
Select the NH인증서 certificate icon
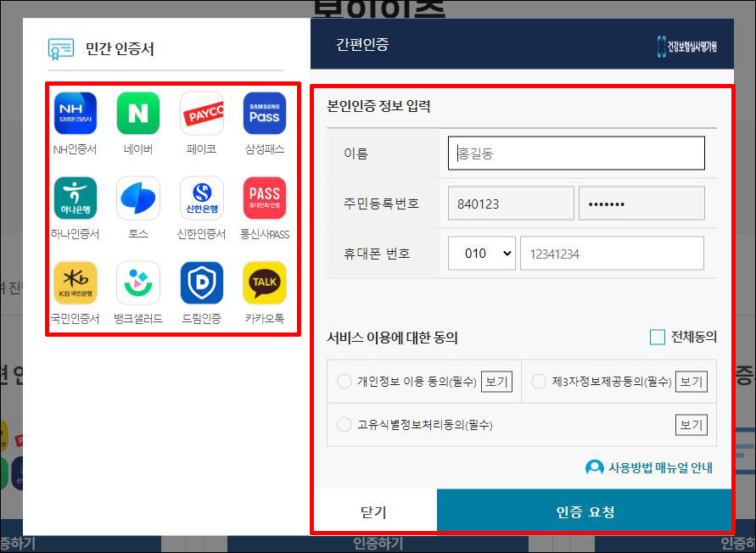[76, 114]
